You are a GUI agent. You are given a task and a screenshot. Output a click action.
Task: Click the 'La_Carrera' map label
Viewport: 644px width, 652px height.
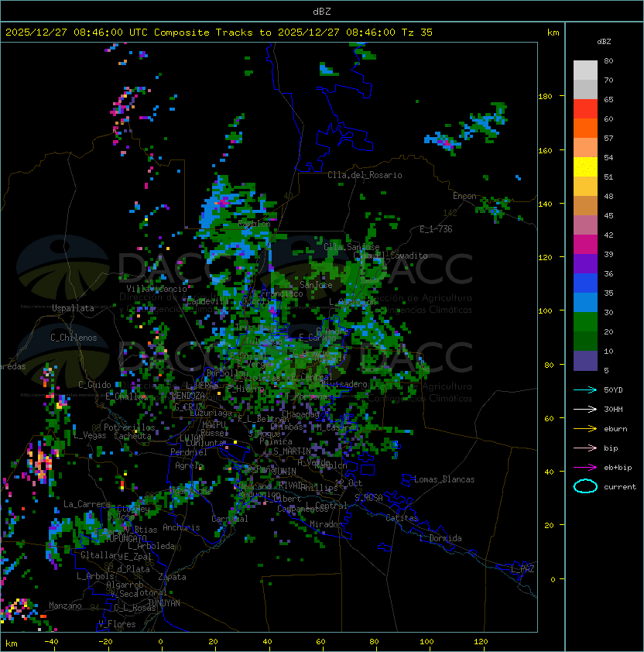(87, 504)
